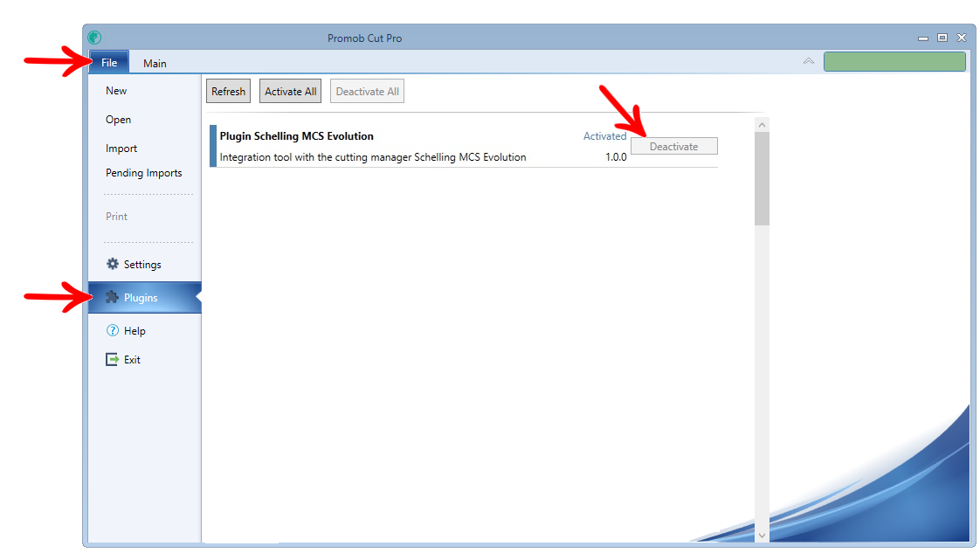The image size is (980, 553).
Task: Open the File tab
Action: tap(109, 63)
